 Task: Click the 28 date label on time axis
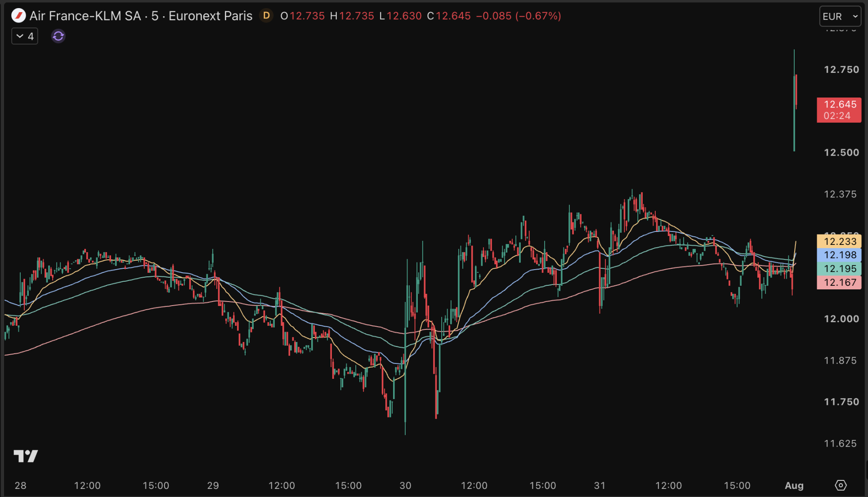point(20,485)
